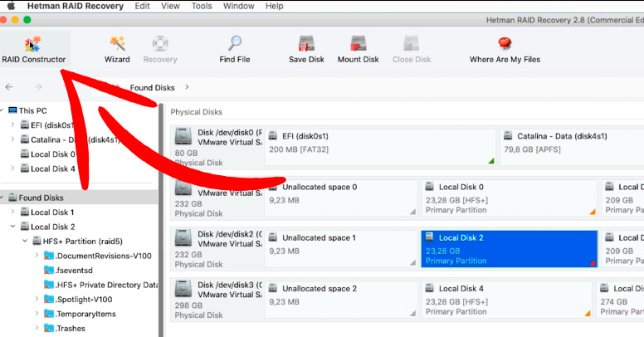This screenshot has width=644, height=337.
Task: Select the Catalina - Data (disk4s1) partition tile
Action: (572, 147)
